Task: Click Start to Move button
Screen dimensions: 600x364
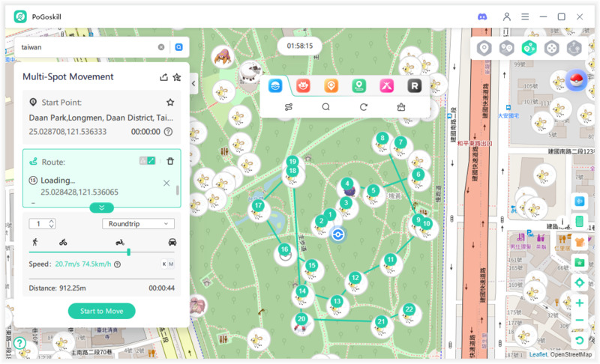Action: pyautogui.click(x=102, y=311)
